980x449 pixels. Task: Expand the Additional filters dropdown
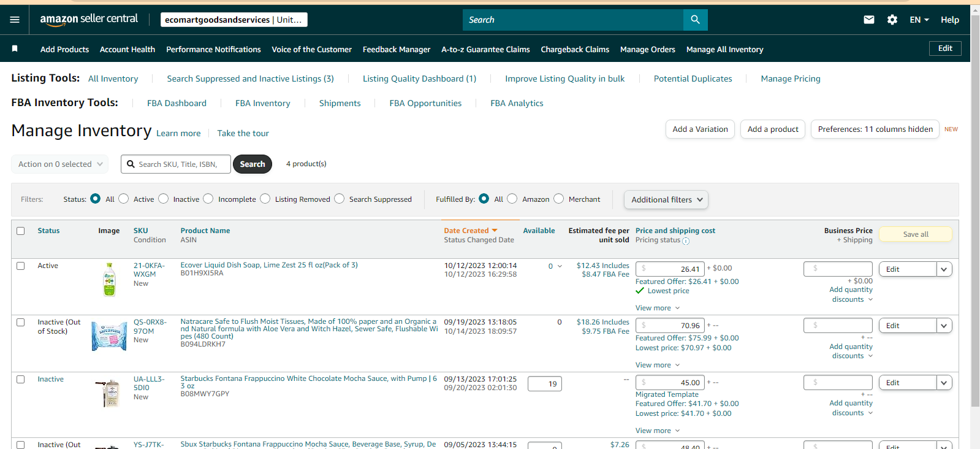(x=666, y=199)
